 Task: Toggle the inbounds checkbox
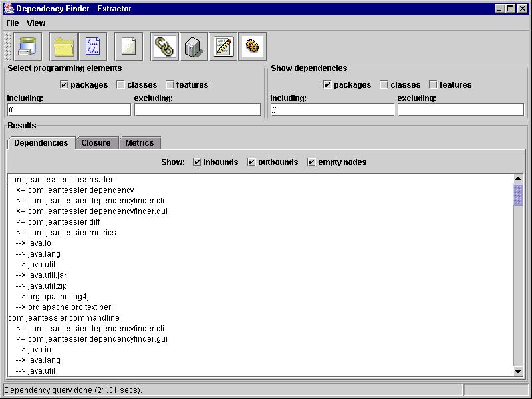(197, 162)
